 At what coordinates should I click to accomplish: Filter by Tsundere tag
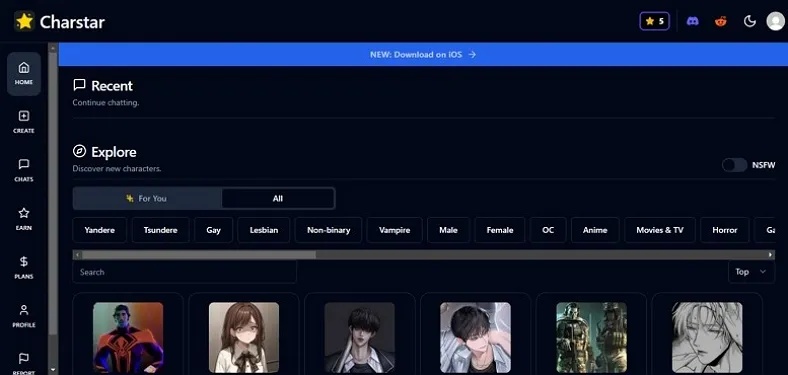(160, 230)
